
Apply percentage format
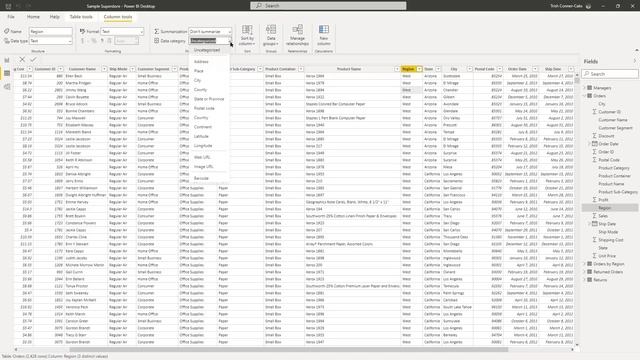coord(93,41)
